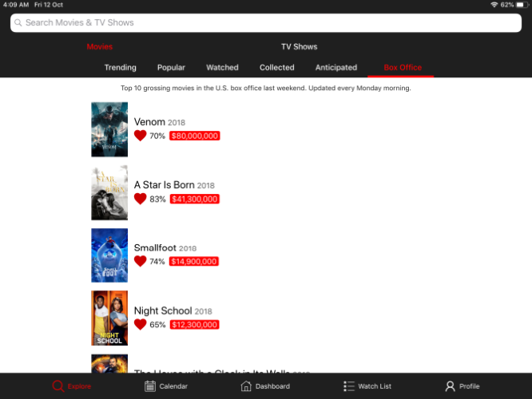532x399 pixels.
Task: Tap the Top 10 grossing movies description text
Action: (266, 88)
